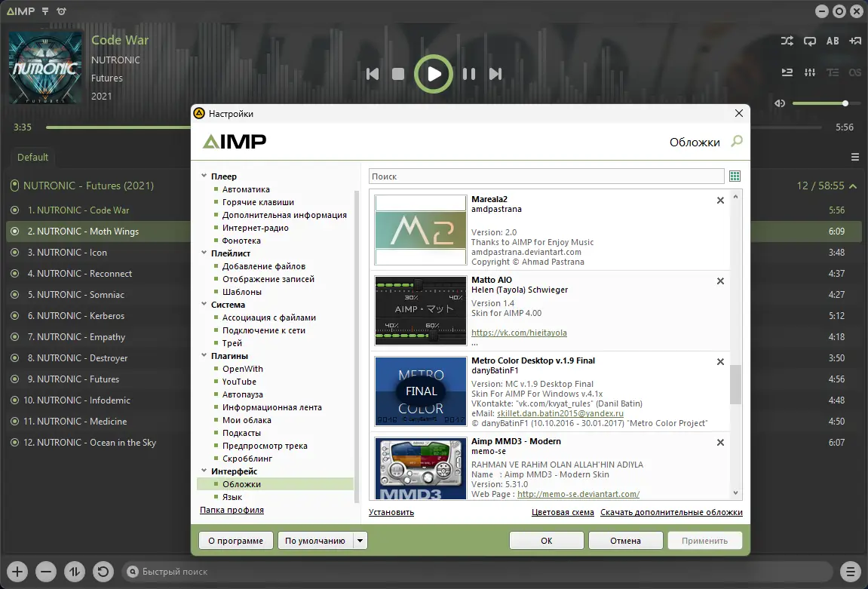Collapse the NUTRONIC - Futures group arrow
This screenshot has height=589, width=868.
point(853,186)
